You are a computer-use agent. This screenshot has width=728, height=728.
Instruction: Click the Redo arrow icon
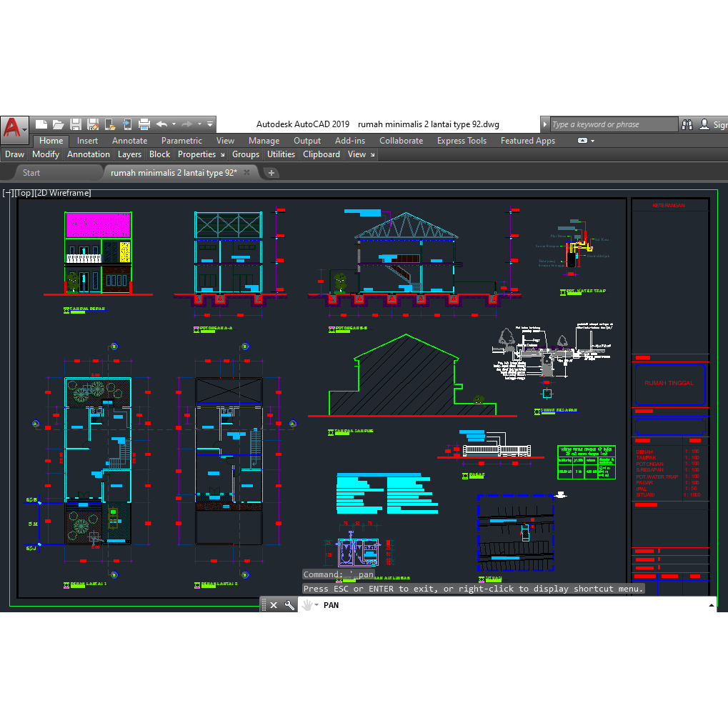tap(186, 124)
